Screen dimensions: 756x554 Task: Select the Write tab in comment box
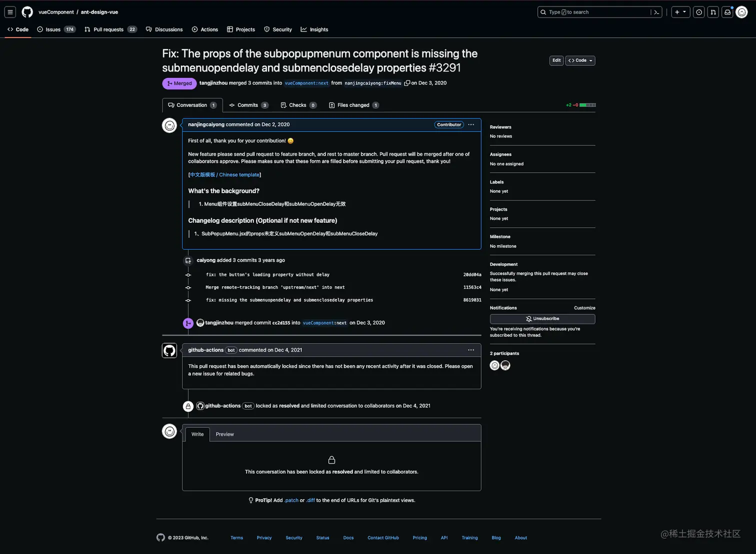(x=197, y=434)
